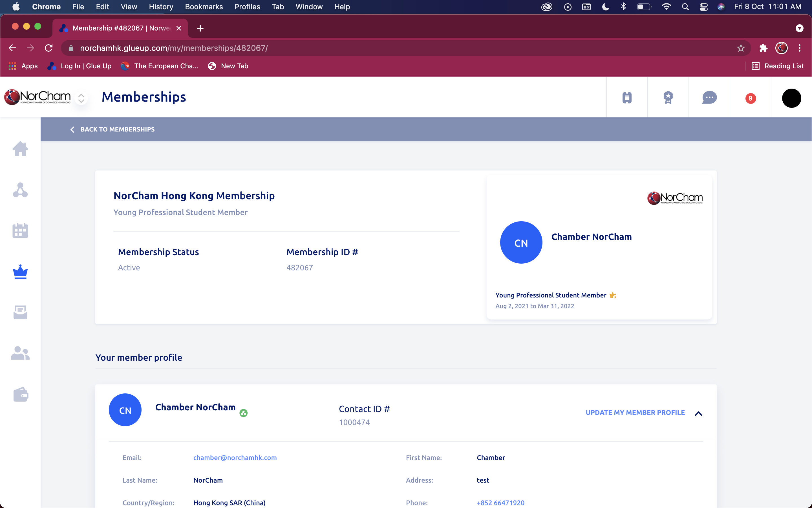
Task: Open Chrome profile avatar
Action: (x=782, y=48)
